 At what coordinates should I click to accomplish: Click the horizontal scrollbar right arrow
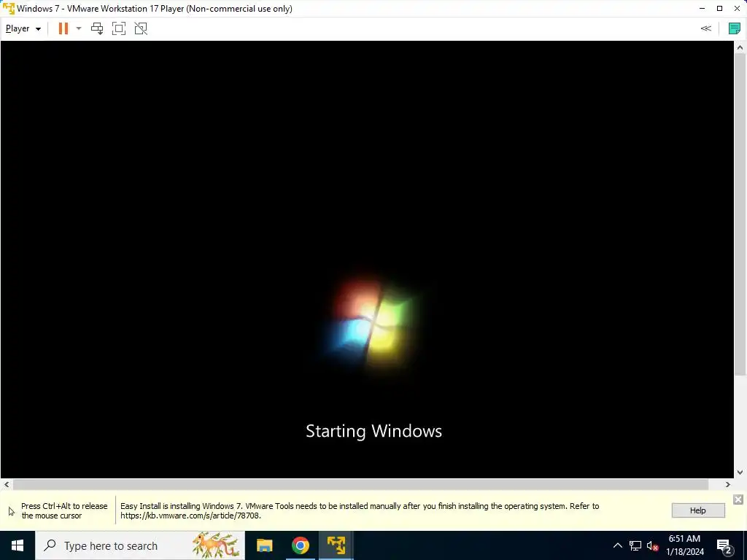pyautogui.click(x=728, y=484)
